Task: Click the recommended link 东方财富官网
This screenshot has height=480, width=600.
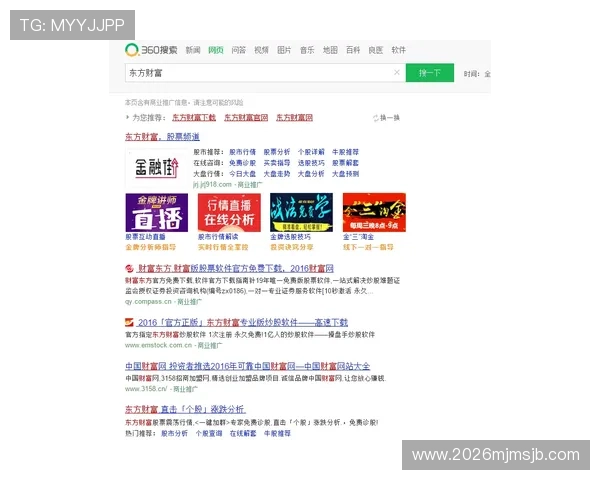Action: point(246,118)
